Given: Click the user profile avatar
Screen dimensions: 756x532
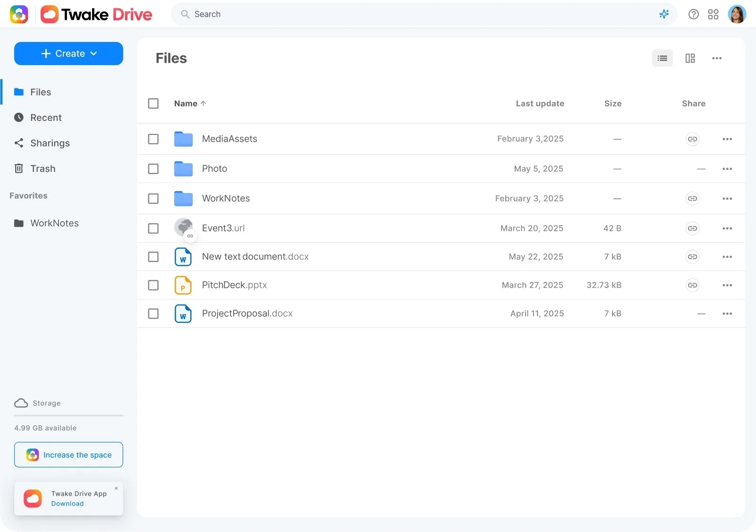Looking at the screenshot, I should click(x=738, y=14).
